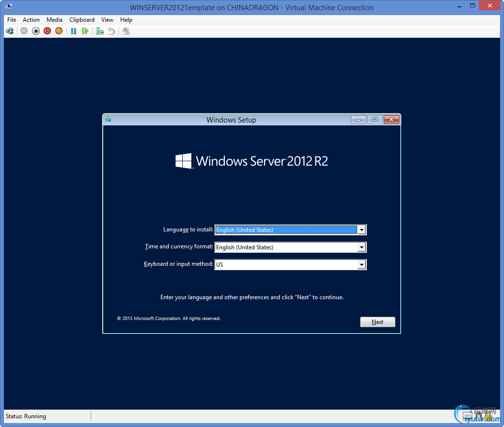Viewport: 504px width, 427px height.
Task: Click the 'Enter your language and other preferences' text
Action: click(x=252, y=297)
